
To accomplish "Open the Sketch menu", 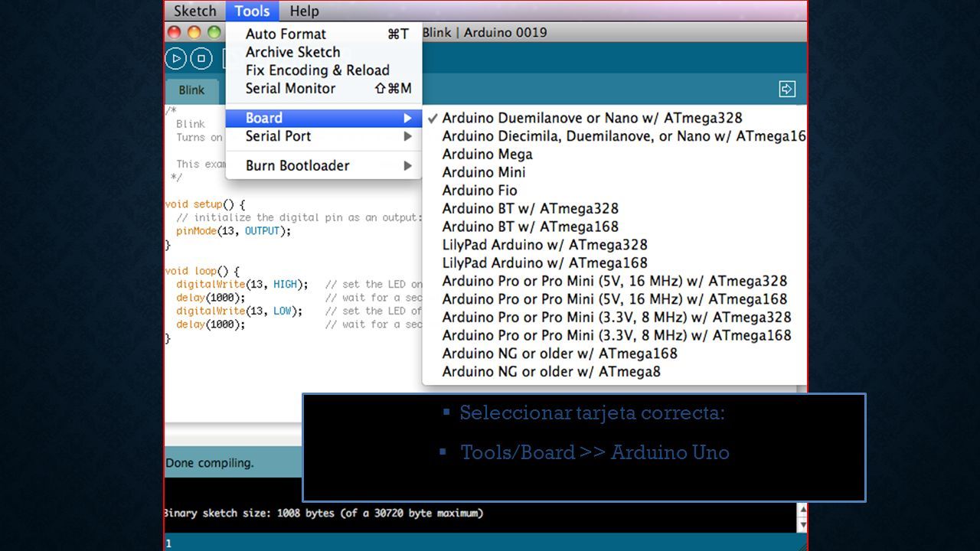I will 195,11.
